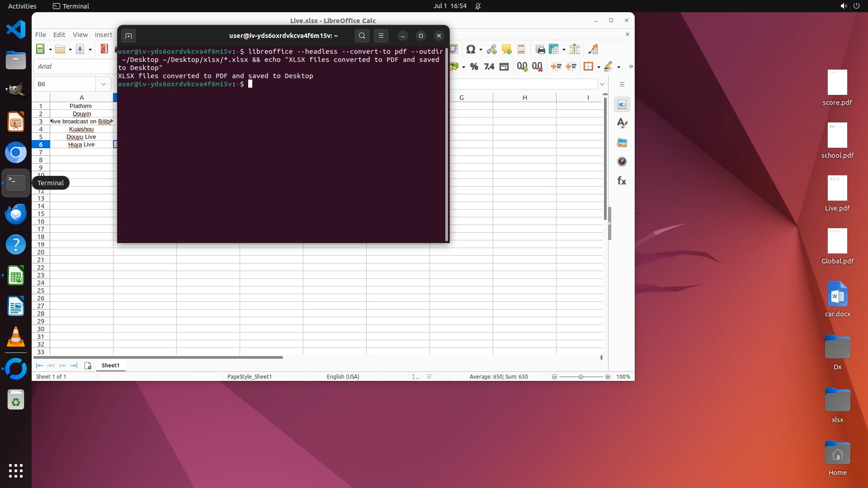Adjust the zoom slider in the status bar
Image resolution: width=868 pixels, height=488 pixels.
580,376
